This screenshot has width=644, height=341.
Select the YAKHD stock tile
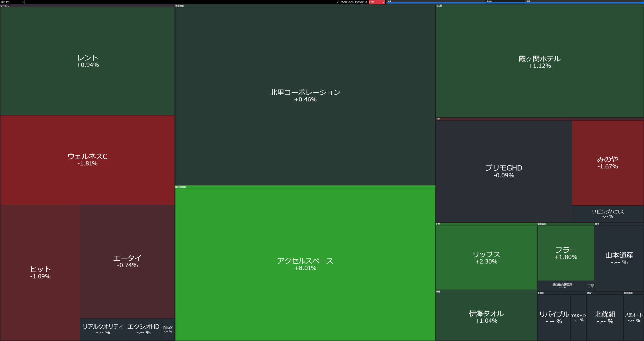[x=578, y=318]
